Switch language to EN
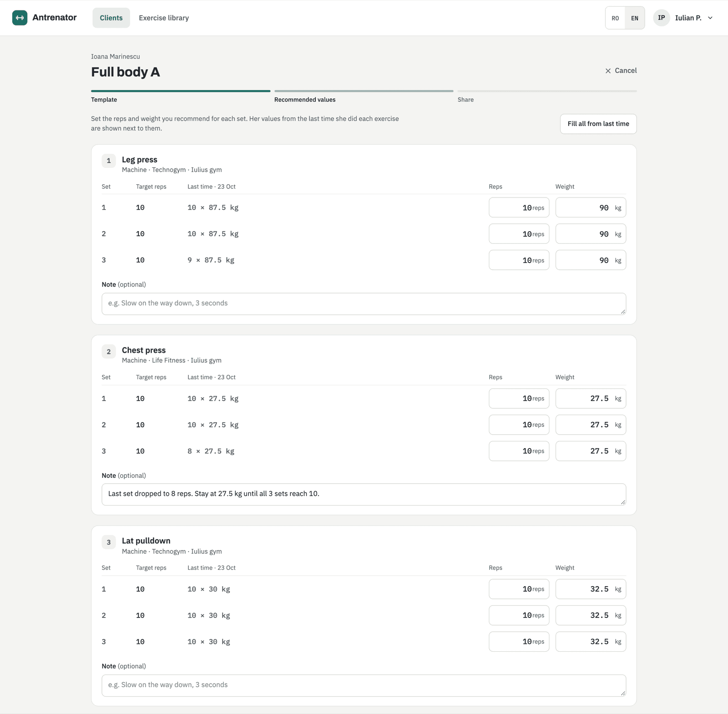This screenshot has width=728, height=714. tap(635, 18)
